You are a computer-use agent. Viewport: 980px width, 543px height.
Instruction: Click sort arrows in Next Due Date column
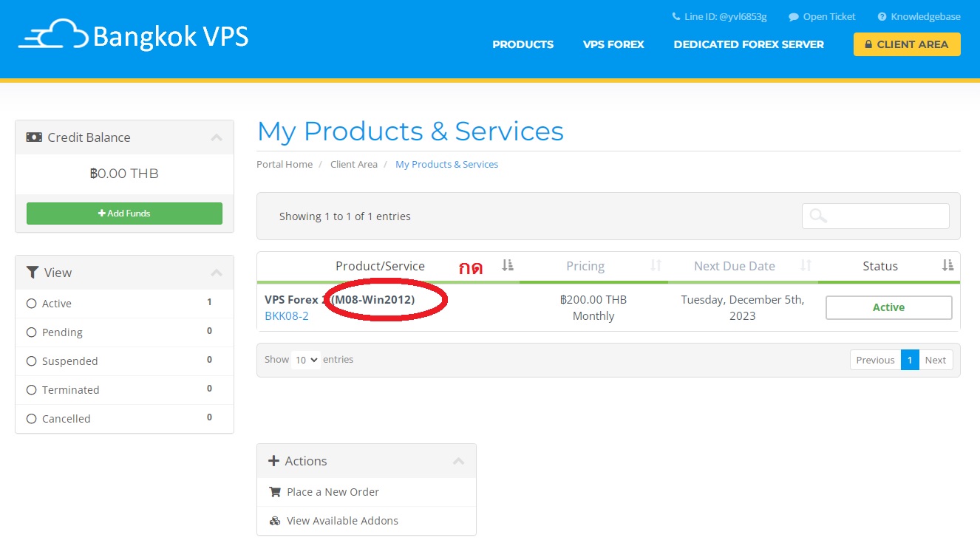[x=806, y=265]
